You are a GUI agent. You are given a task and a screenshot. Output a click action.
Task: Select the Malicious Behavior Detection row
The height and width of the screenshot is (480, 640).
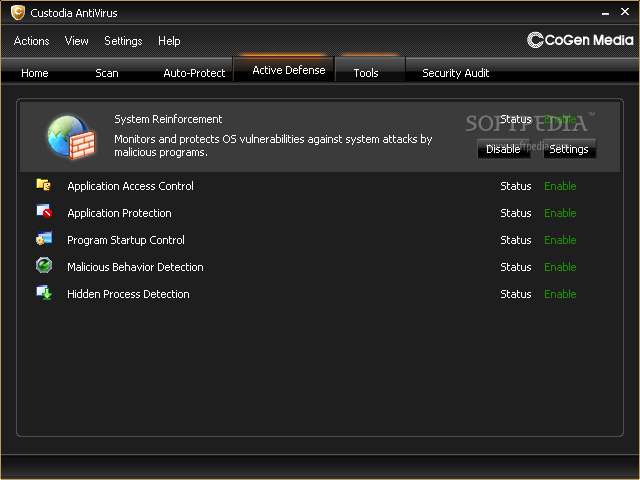(135, 267)
